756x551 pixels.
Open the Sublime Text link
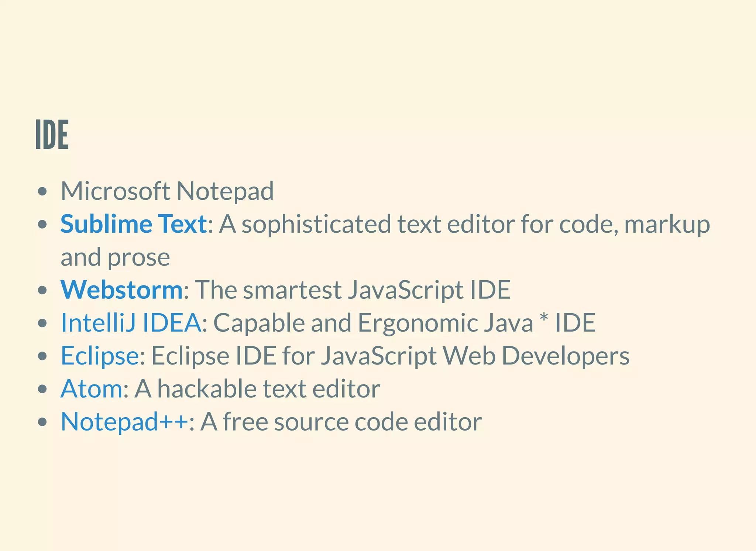click(133, 224)
